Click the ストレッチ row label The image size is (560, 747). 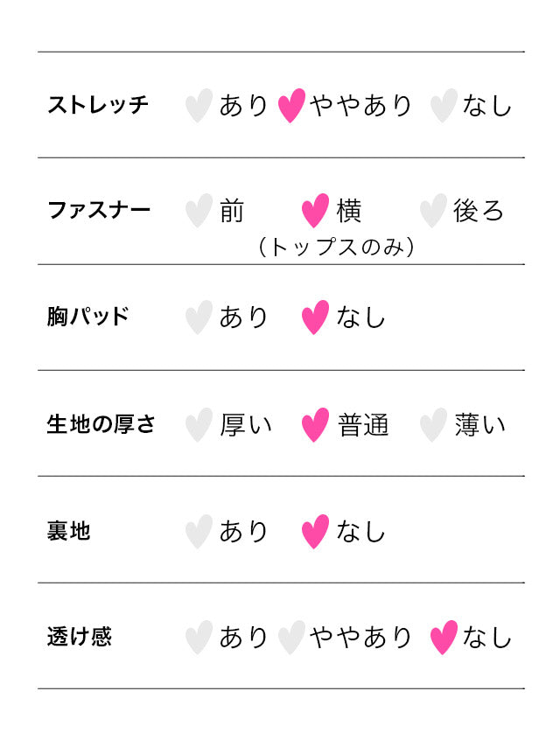pyautogui.click(x=98, y=106)
